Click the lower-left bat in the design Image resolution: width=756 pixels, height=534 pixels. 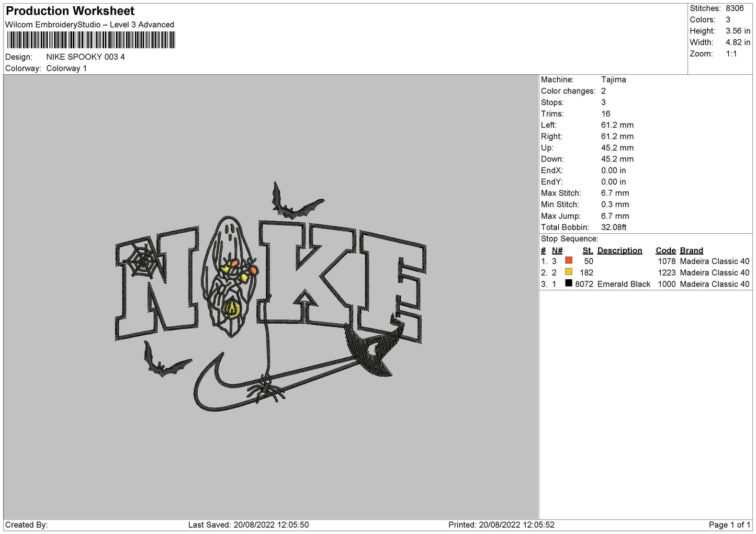(x=163, y=362)
